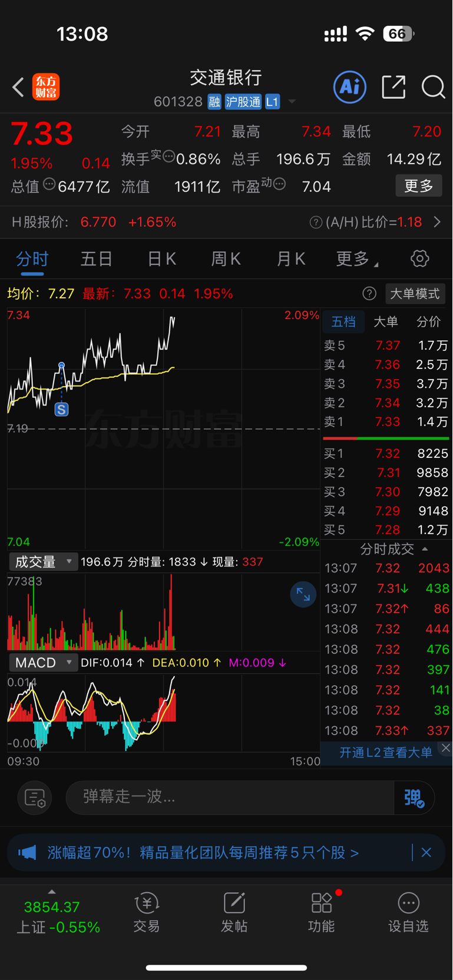The image size is (453, 980).
Task: Tap 设自选 add to watchlist
Action: 408,912
